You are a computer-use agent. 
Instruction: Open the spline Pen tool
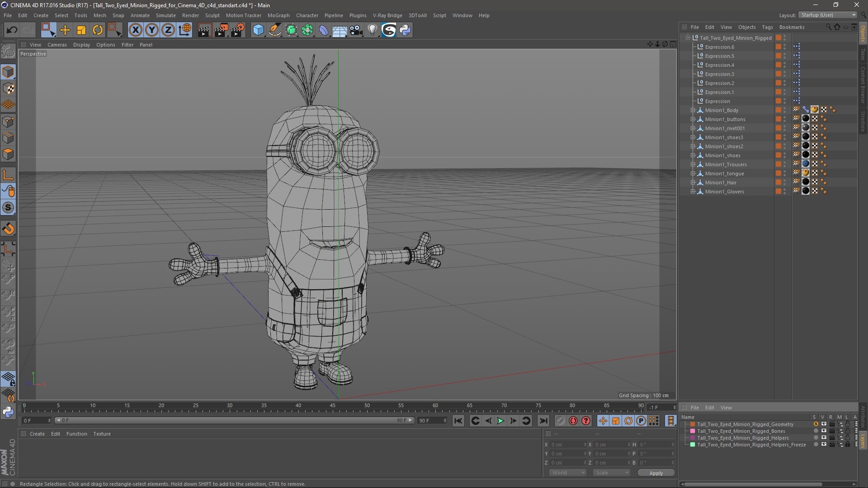point(274,30)
